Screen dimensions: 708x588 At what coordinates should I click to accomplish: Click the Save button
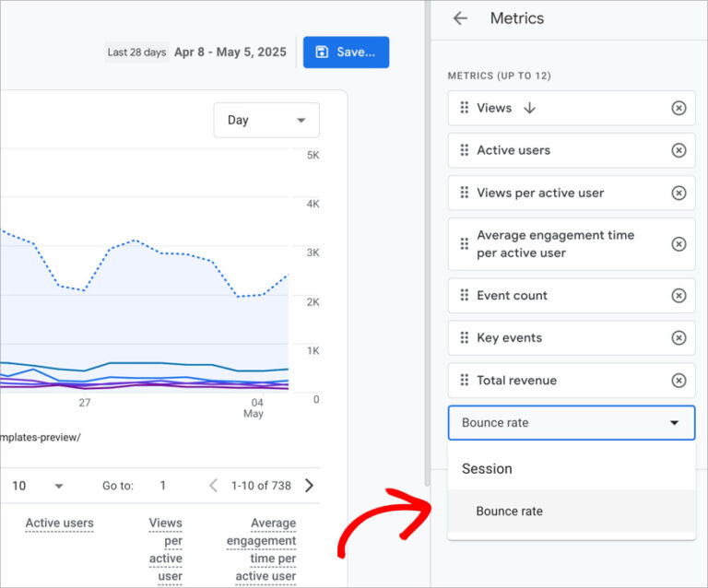click(x=346, y=53)
